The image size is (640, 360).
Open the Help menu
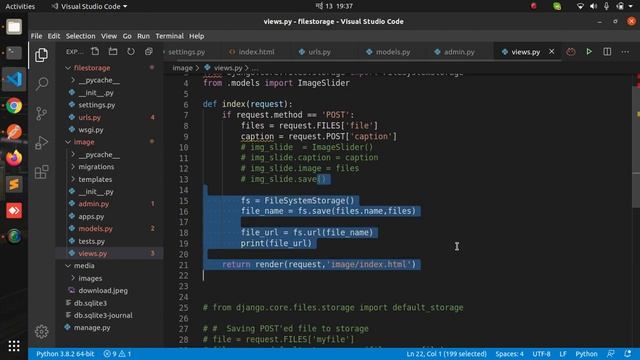pyautogui.click(x=196, y=36)
